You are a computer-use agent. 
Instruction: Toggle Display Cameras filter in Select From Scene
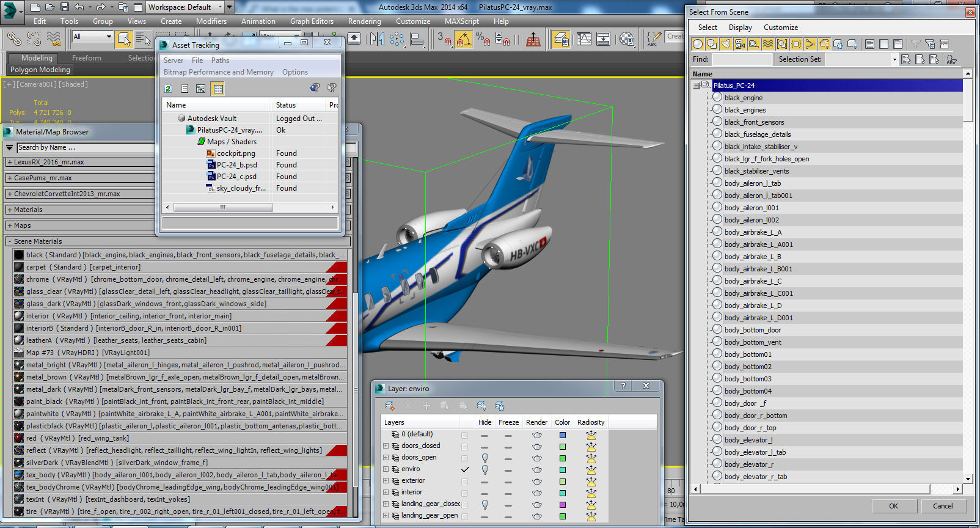(x=740, y=44)
